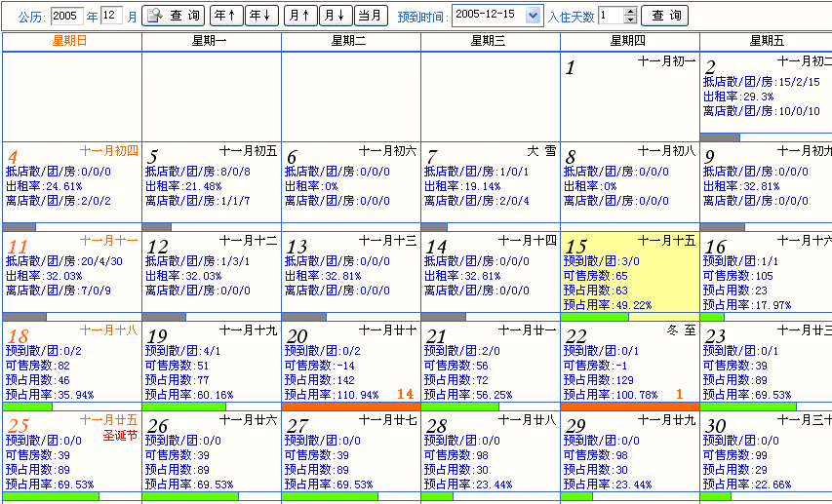
Task: Click the 月↓ month down button
Action: 336,16
